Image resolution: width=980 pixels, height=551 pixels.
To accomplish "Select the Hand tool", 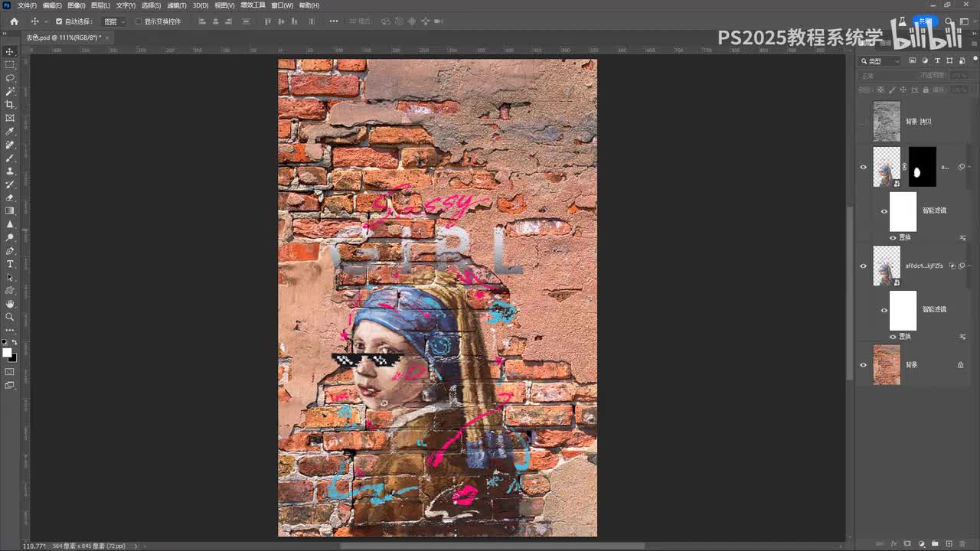I will (10, 304).
